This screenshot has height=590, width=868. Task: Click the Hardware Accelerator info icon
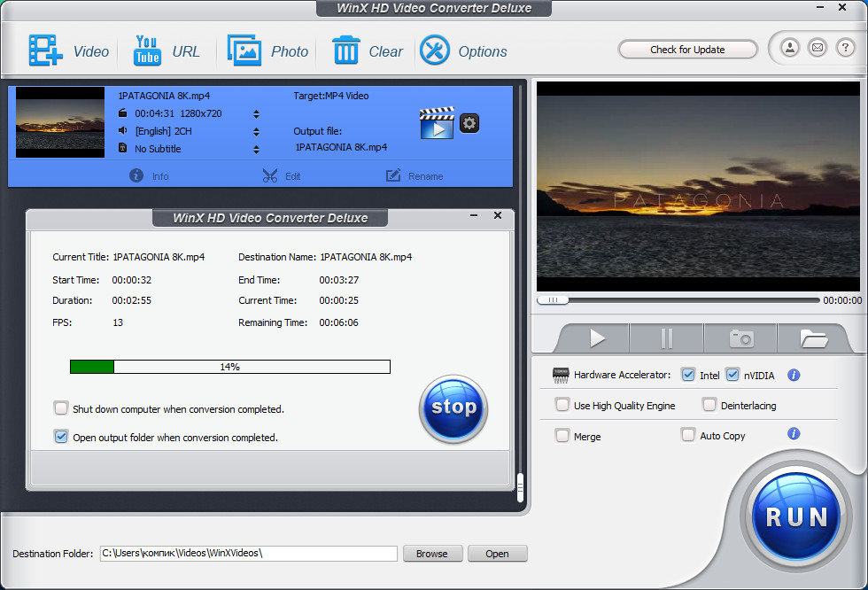click(x=794, y=376)
